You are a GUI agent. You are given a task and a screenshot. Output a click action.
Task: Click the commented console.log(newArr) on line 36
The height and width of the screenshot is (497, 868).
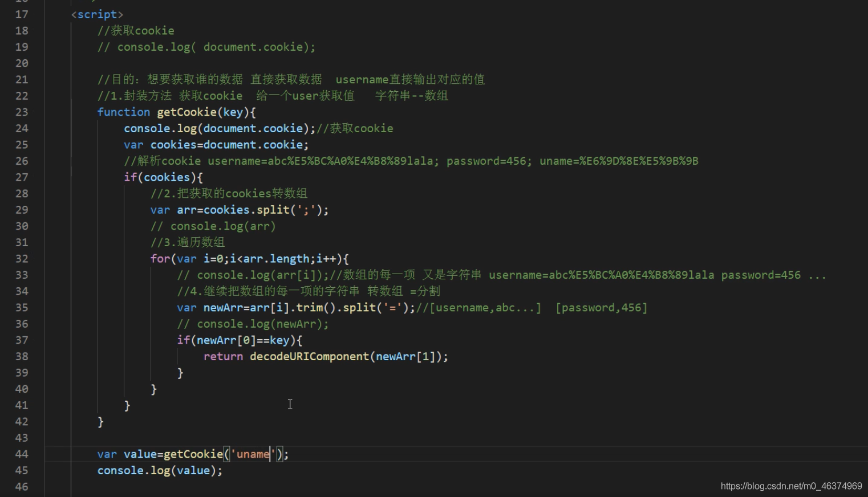[253, 324]
